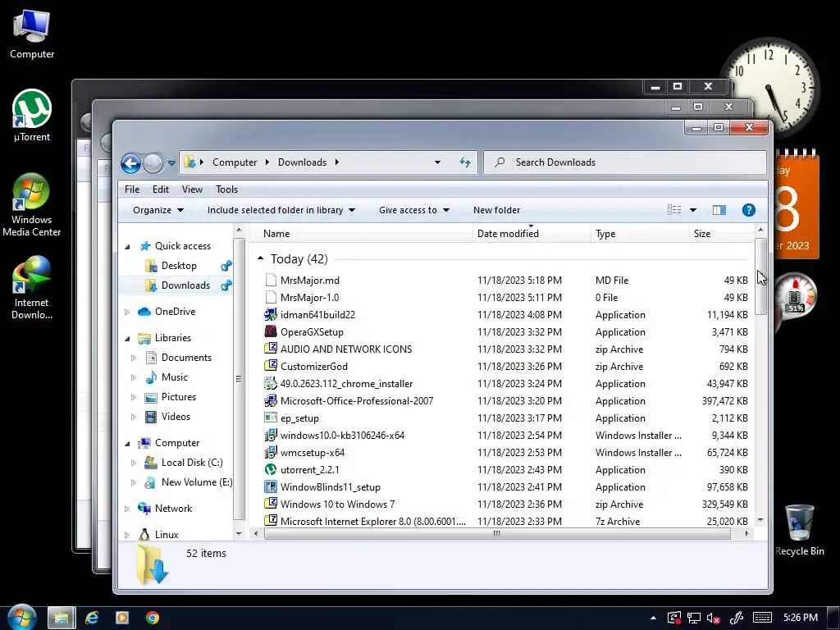Viewport: 840px width, 630px height.
Task: Open the Tools menu
Action: pos(226,189)
